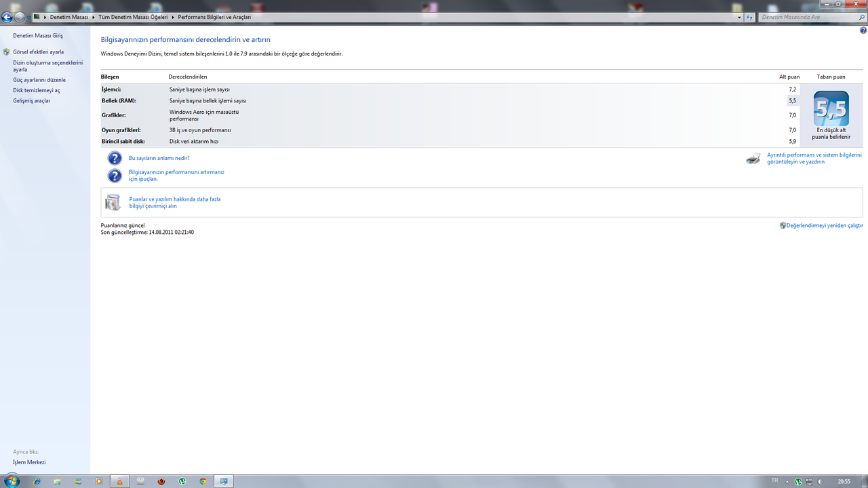868x488 pixels.
Task: Click Puanlar ve yazılım hakkında daha fazla bilgi link
Action: pyautogui.click(x=175, y=203)
